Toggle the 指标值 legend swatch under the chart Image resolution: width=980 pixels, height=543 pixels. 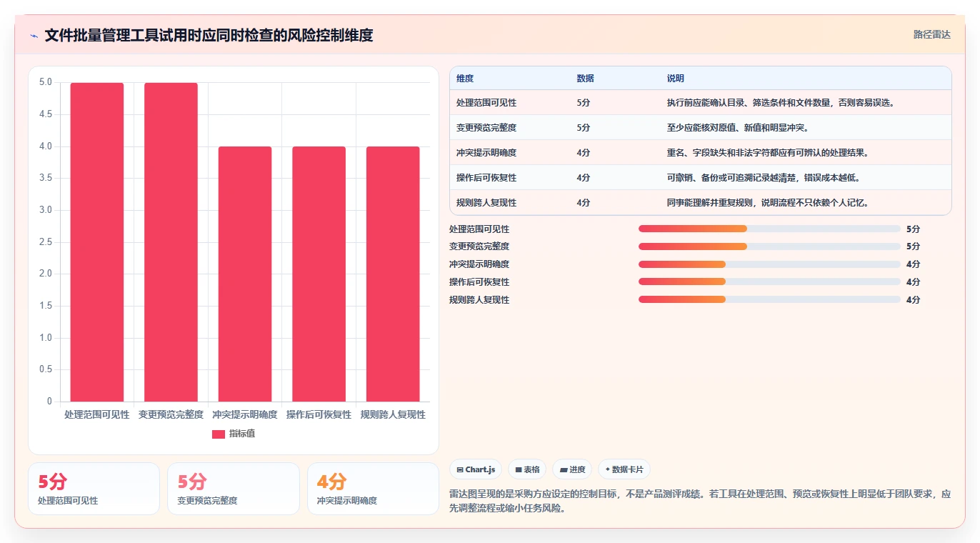219,434
